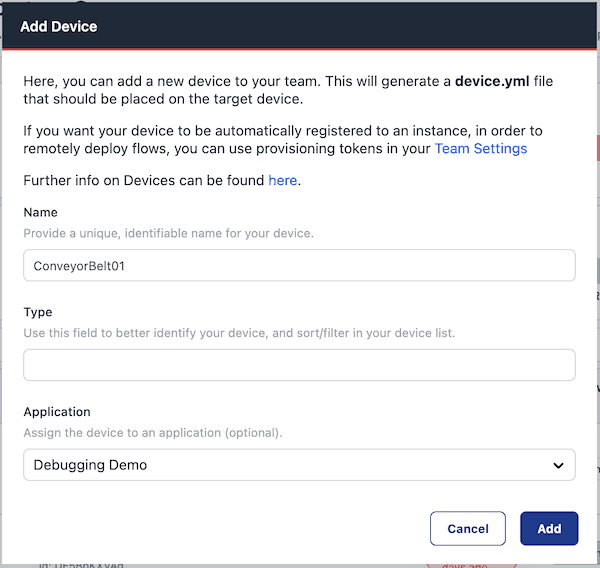Click the bold device.yml text
Image resolution: width=600 pixels, height=568 pixels.
491,82
